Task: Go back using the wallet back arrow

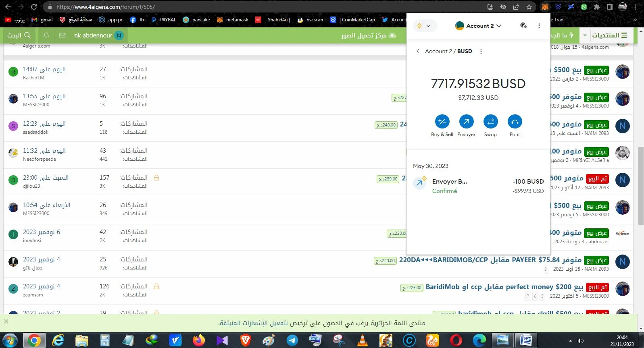Action: 417,51
